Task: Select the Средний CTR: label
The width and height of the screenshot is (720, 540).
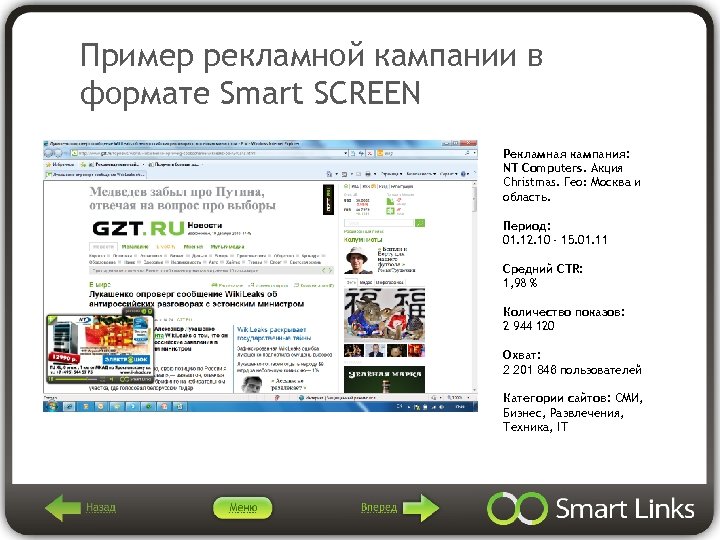Action: click(542, 269)
